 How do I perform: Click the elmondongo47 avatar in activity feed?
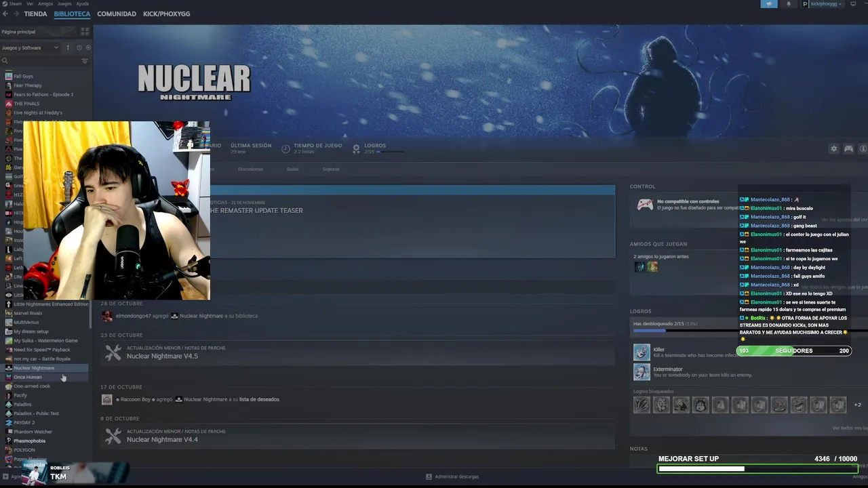(x=107, y=316)
